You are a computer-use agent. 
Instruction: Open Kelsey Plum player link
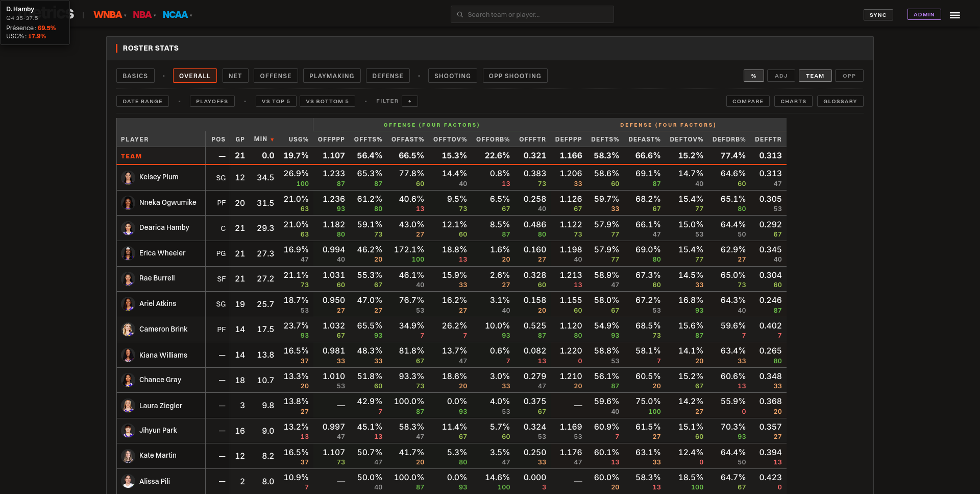pyautogui.click(x=159, y=177)
